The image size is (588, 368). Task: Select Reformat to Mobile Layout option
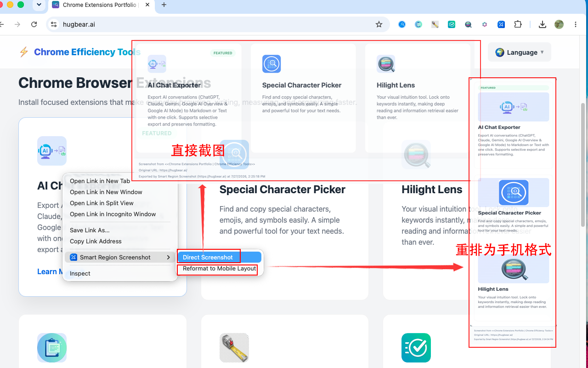pyautogui.click(x=220, y=269)
